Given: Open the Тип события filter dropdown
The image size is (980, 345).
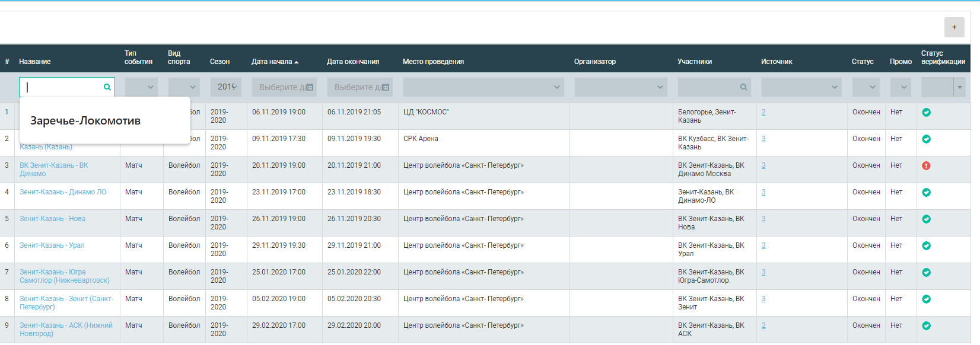Looking at the screenshot, I should tap(141, 87).
